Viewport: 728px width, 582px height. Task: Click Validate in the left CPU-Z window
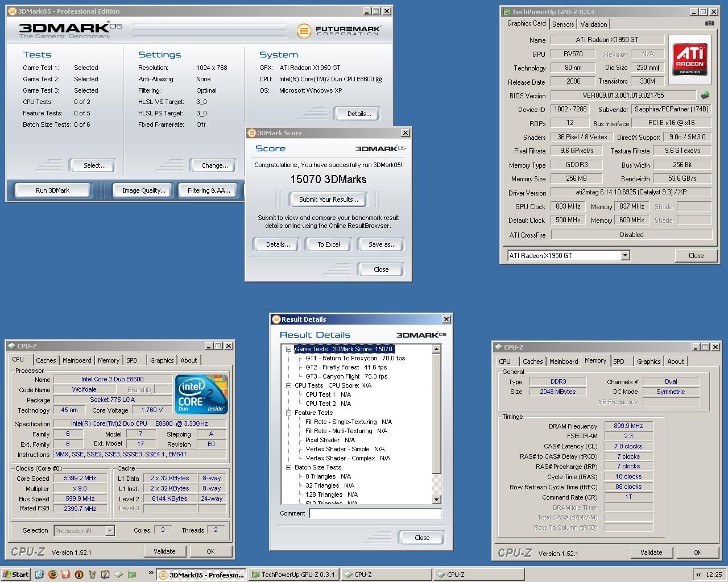pyautogui.click(x=164, y=551)
